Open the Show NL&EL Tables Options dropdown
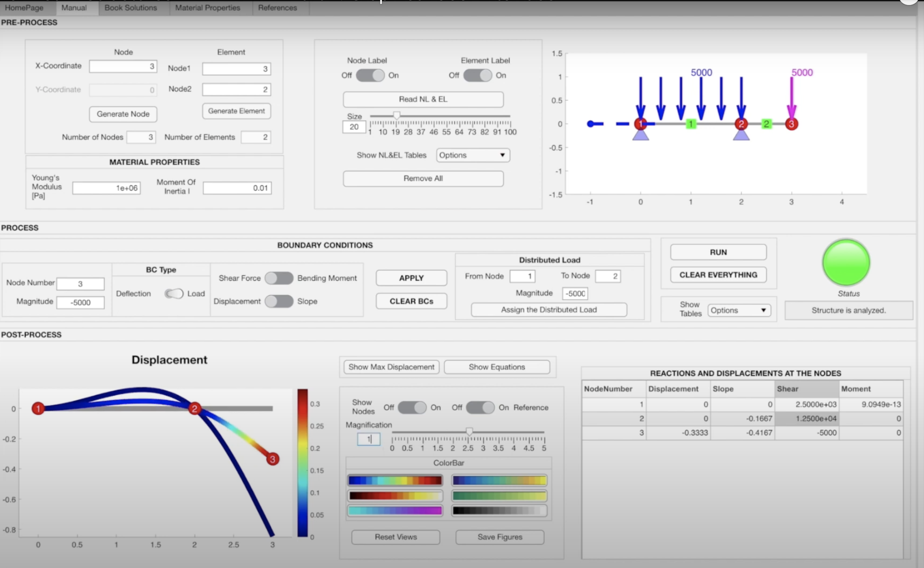 point(473,155)
